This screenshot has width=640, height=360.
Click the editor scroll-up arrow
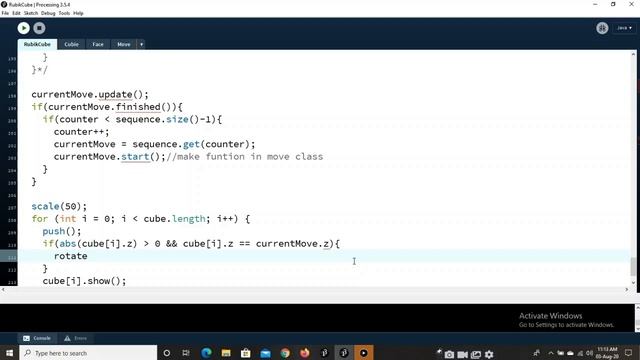633,54
